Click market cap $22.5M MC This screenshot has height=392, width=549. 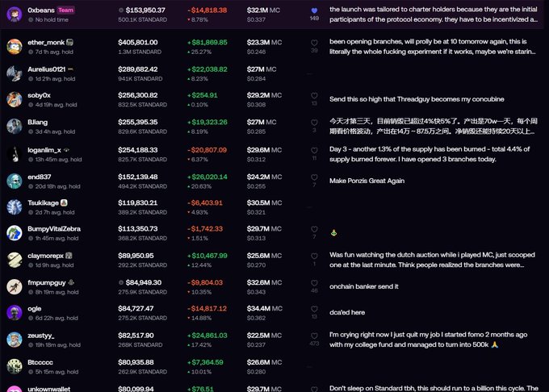click(x=264, y=336)
